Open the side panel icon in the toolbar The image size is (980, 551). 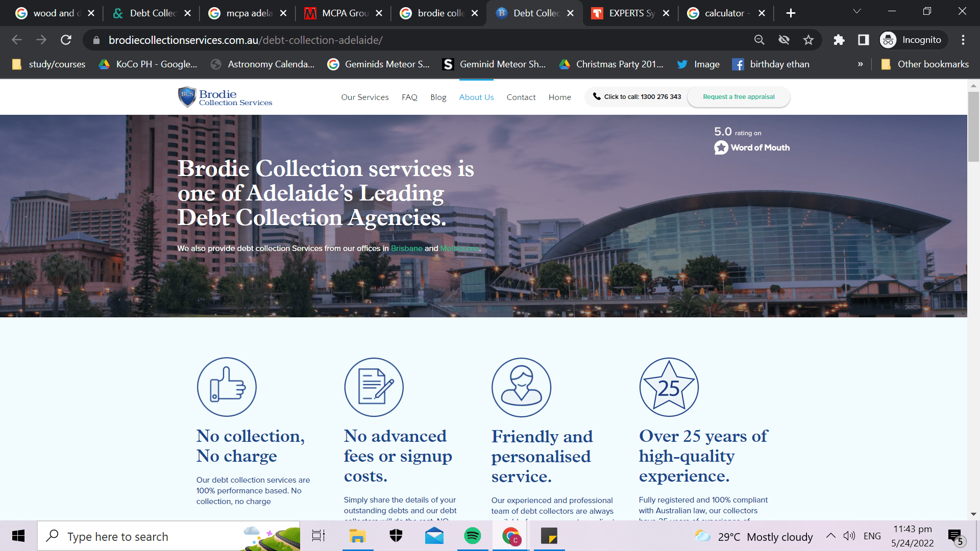[x=864, y=40]
